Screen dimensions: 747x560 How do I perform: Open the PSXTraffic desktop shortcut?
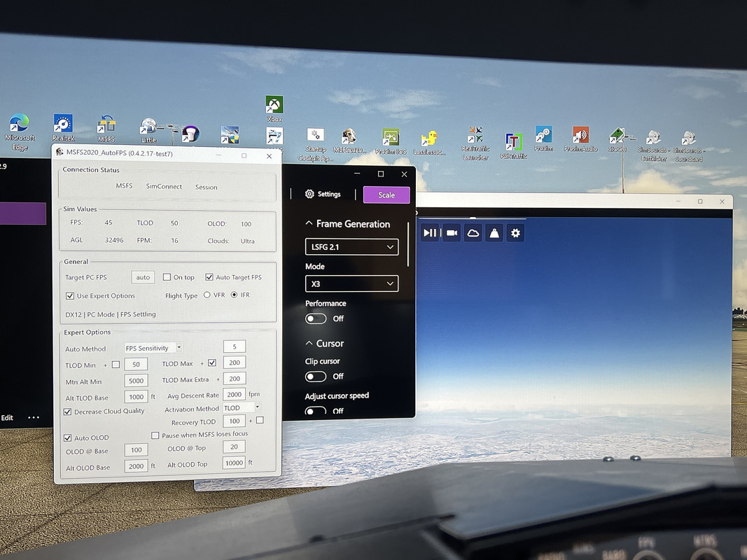coord(514,146)
